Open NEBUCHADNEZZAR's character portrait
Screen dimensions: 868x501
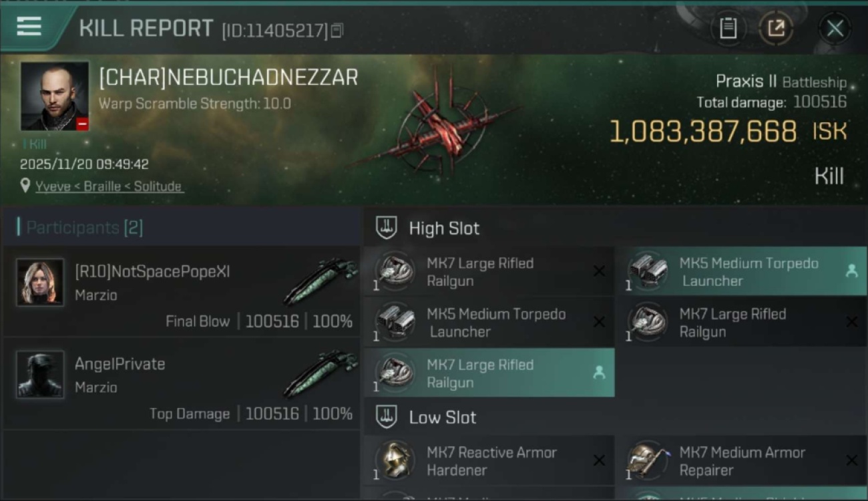click(55, 96)
